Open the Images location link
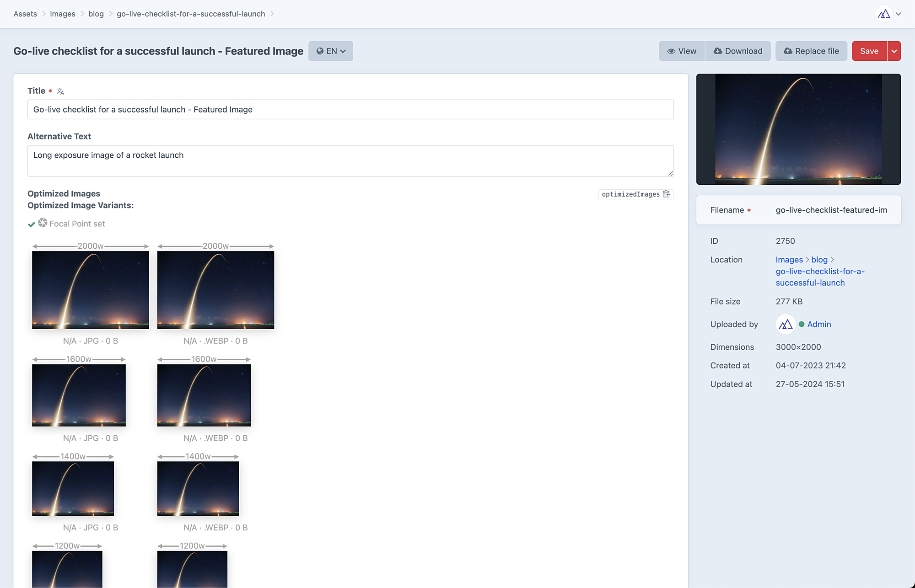 point(789,260)
